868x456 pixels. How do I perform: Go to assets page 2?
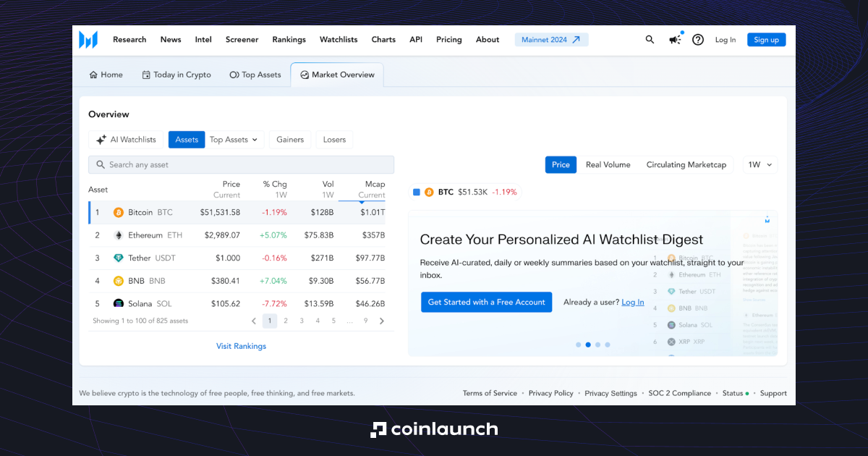point(286,321)
